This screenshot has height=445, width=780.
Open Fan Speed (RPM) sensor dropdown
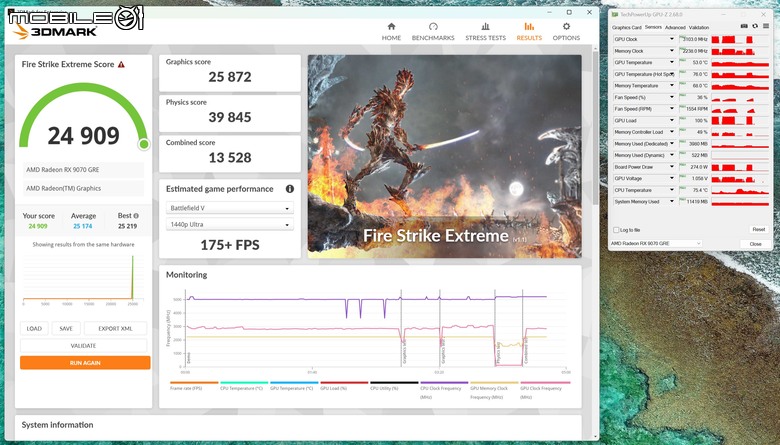[672, 109]
